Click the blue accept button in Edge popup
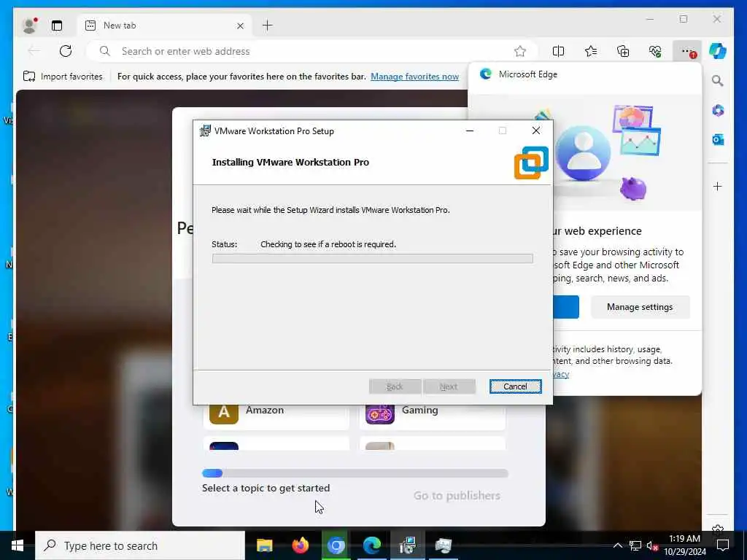 pyautogui.click(x=566, y=307)
